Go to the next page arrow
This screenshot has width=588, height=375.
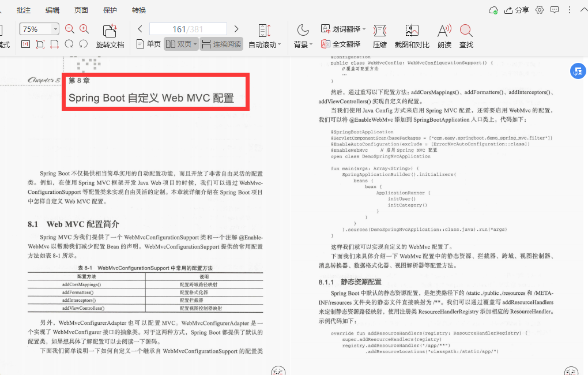[236, 29]
